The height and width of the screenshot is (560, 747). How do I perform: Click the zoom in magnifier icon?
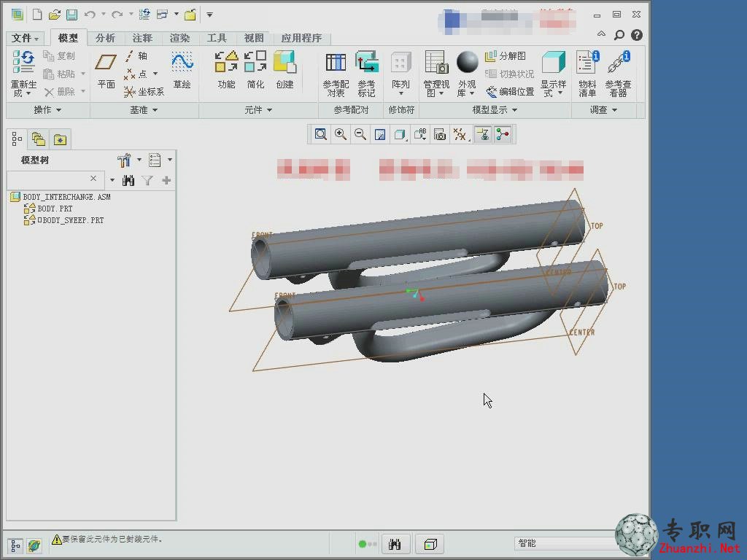tap(340, 134)
